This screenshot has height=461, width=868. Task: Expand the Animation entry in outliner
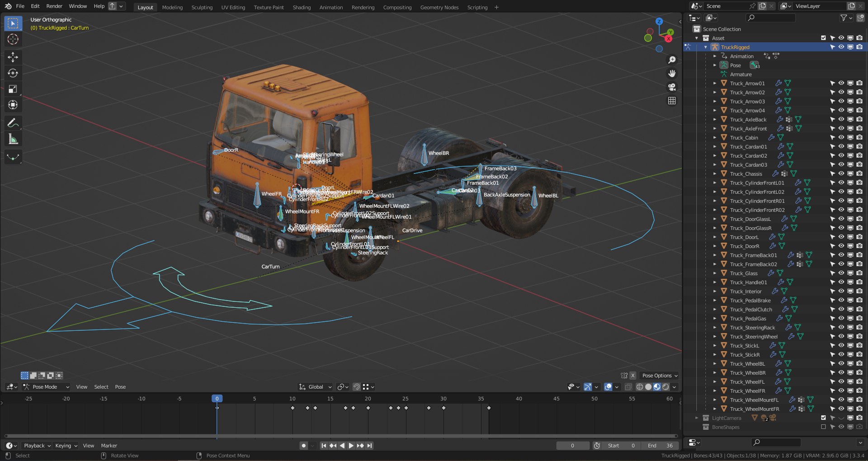[715, 56]
